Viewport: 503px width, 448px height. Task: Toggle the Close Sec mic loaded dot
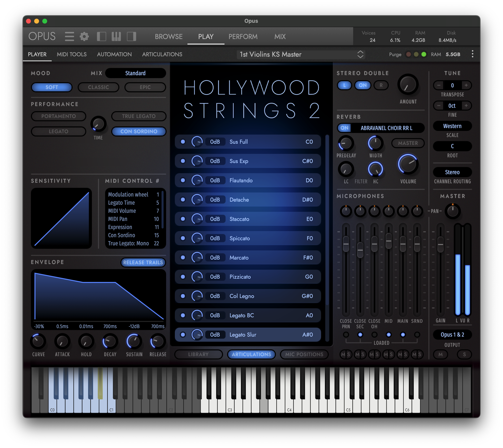click(x=360, y=335)
